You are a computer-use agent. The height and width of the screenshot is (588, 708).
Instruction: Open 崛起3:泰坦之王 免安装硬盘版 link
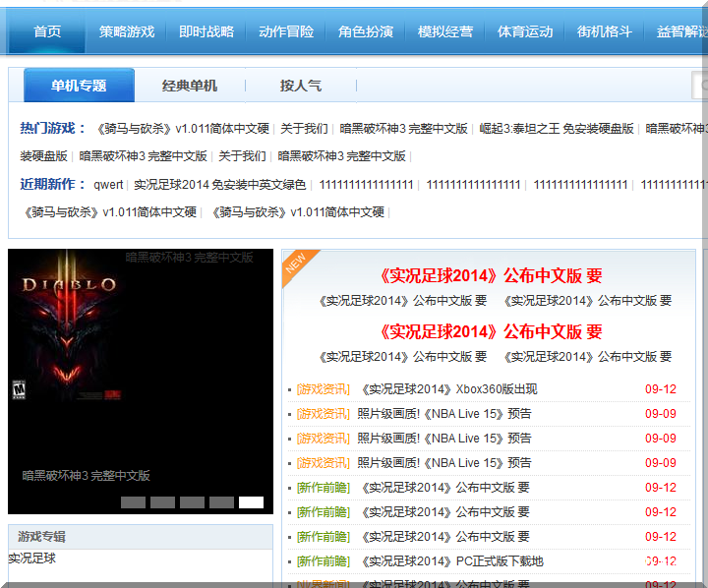[557, 129]
